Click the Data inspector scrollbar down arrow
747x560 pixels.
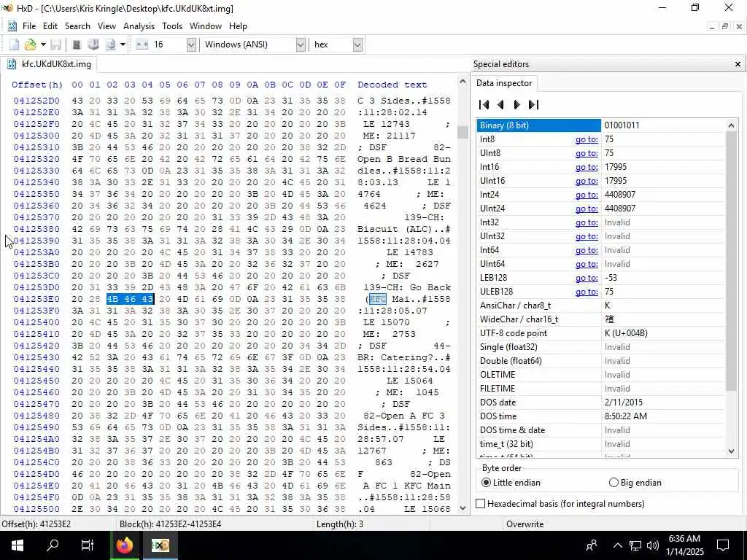point(731,451)
